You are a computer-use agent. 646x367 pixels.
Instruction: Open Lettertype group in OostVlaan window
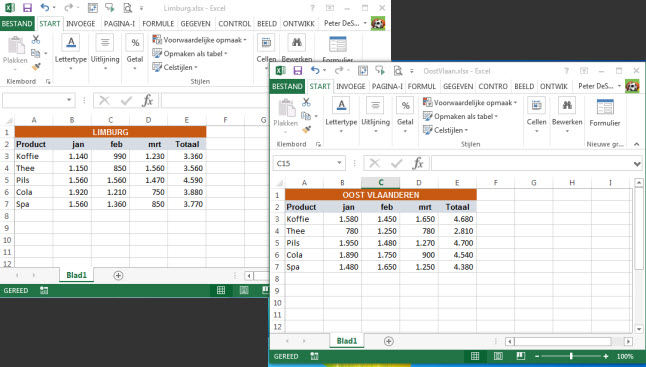click(341, 115)
